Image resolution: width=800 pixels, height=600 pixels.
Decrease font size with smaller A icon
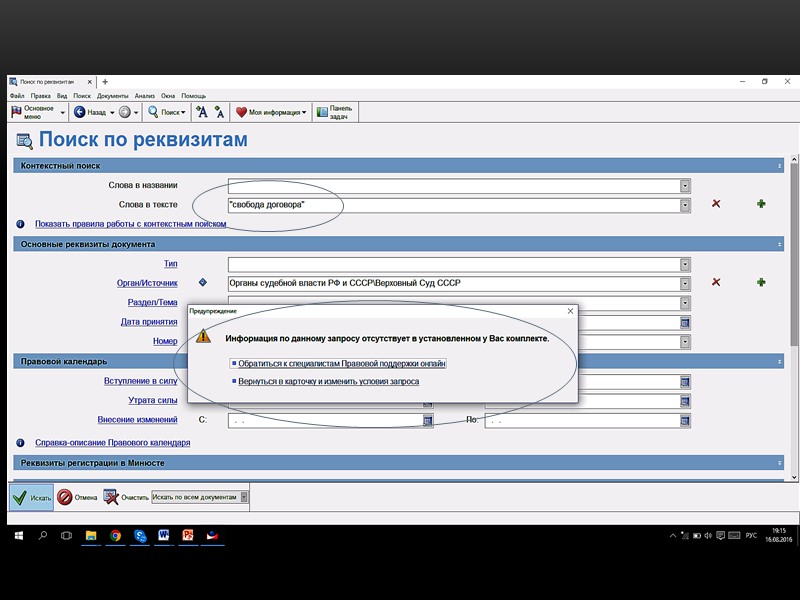tap(219, 112)
